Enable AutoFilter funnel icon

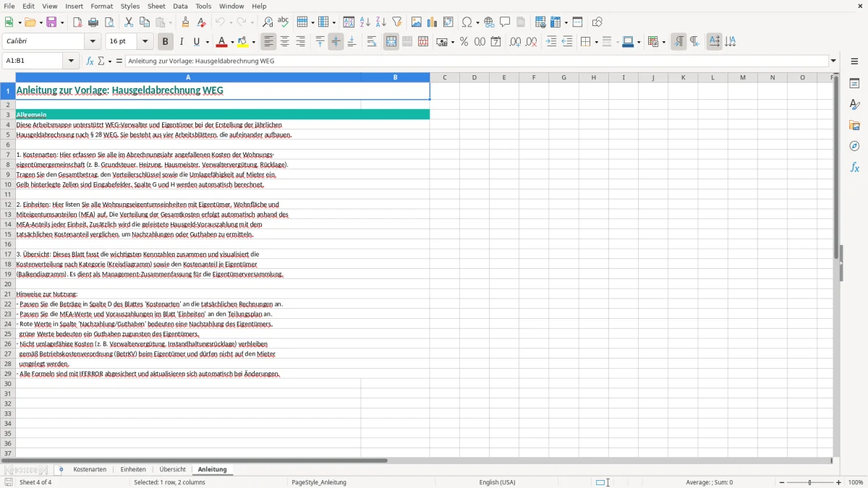point(397,22)
